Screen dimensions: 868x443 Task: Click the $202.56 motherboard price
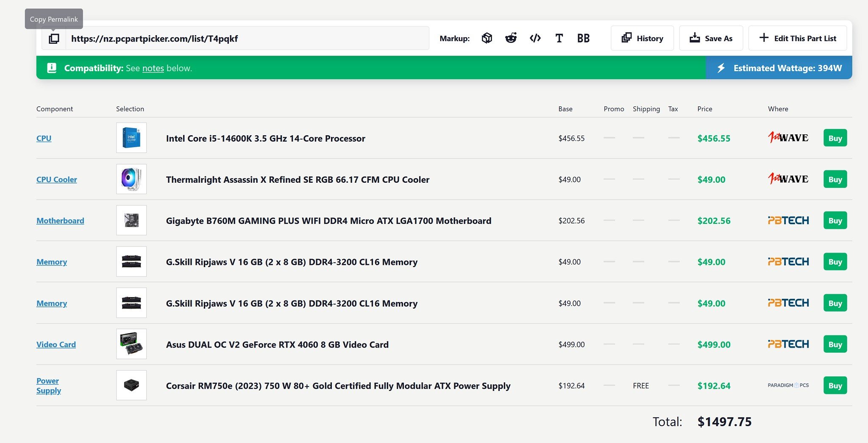(714, 220)
